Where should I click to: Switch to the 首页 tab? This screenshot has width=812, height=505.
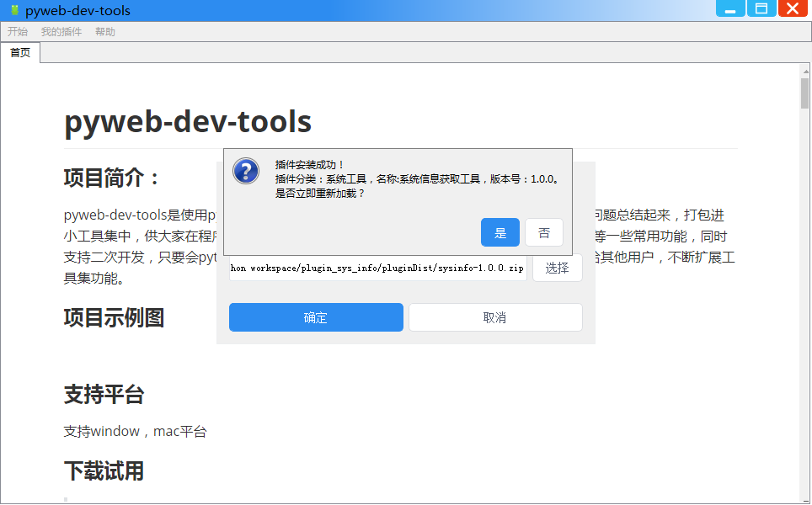tap(20, 51)
